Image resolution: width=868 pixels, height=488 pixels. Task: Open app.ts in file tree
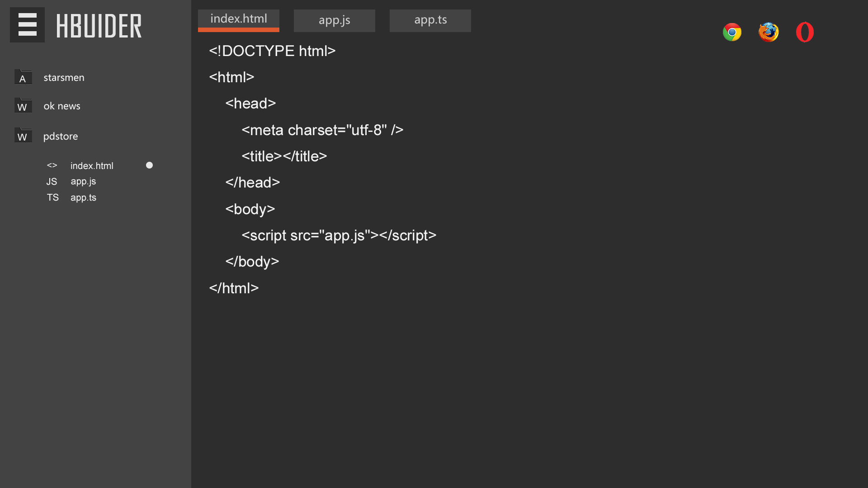click(83, 197)
